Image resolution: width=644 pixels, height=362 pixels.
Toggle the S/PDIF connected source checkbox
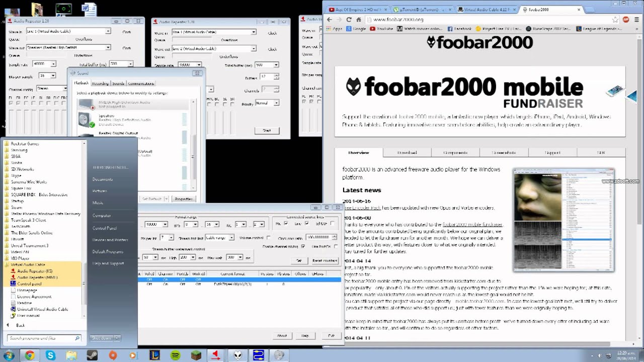point(332,223)
